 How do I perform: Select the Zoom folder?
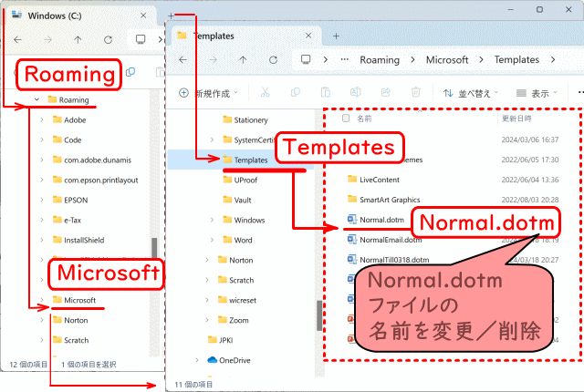click(234, 320)
